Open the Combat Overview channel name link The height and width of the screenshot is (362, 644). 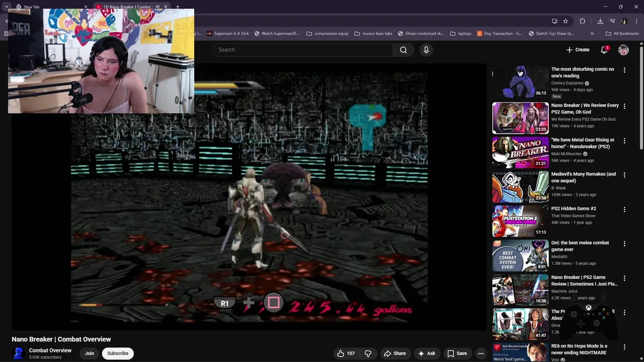click(x=50, y=350)
